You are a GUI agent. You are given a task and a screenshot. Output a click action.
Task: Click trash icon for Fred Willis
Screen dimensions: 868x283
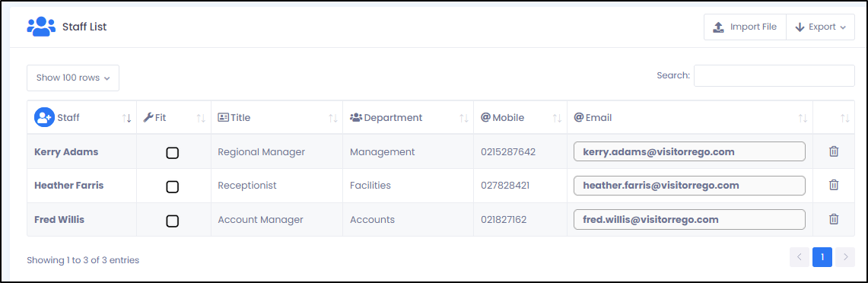(833, 219)
